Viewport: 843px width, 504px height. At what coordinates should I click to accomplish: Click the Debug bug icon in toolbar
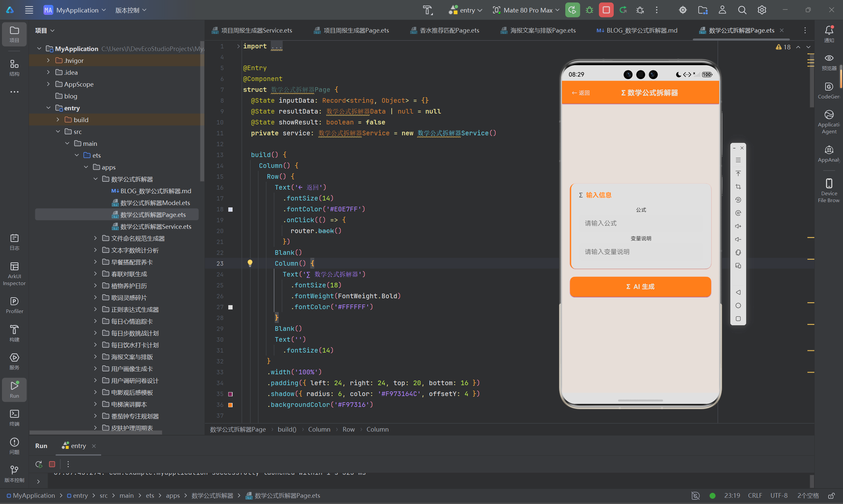589,10
